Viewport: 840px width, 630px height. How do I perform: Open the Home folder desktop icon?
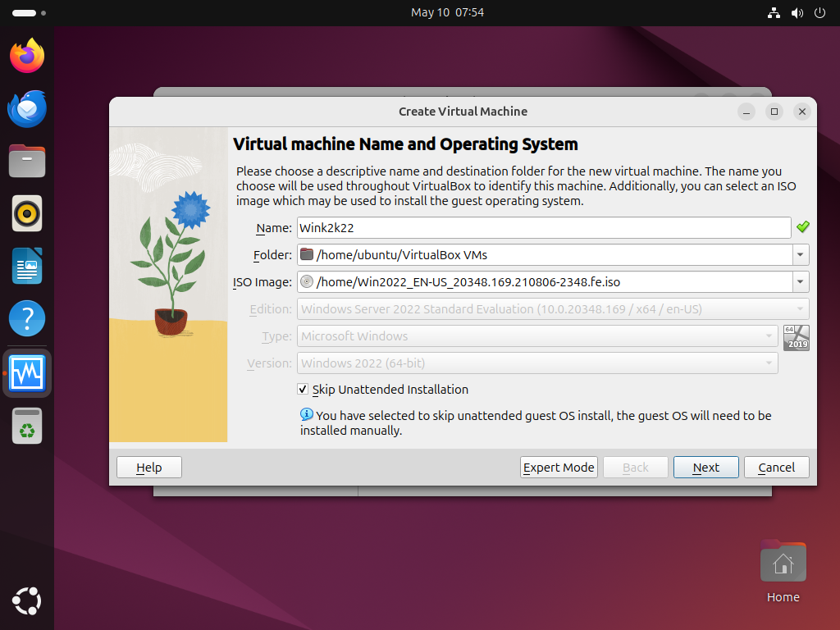click(783, 572)
